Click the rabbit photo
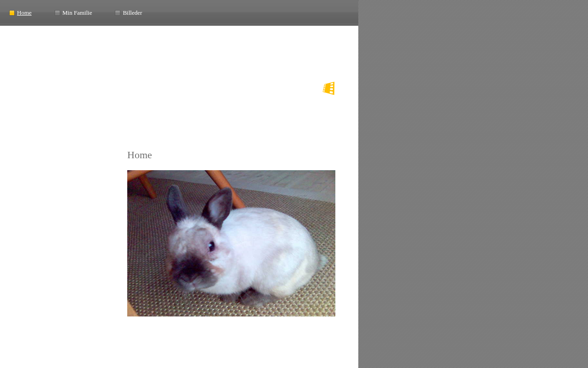 pos(231,243)
